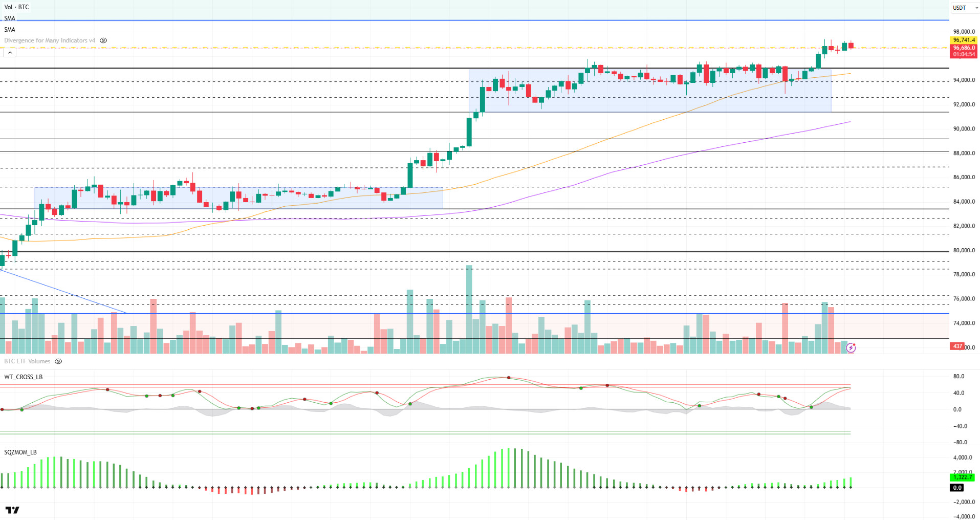Click the 01:04:54 bar countdown label
Screen dimensions: 980x523
tap(964, 54)
